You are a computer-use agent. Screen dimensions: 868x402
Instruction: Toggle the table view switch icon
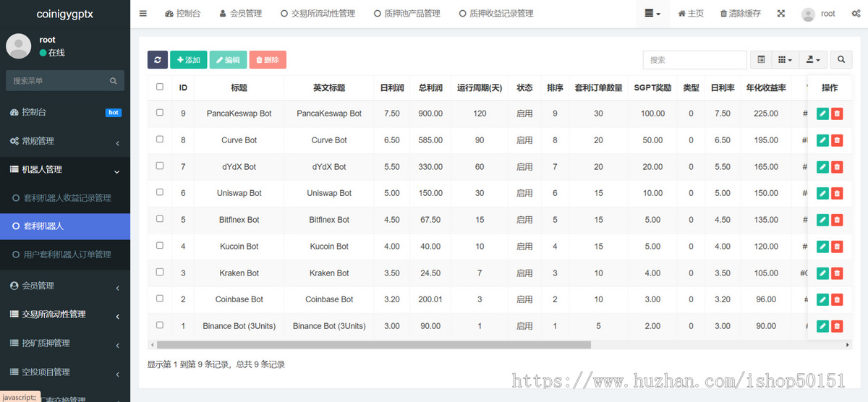[x=761, y=60]
